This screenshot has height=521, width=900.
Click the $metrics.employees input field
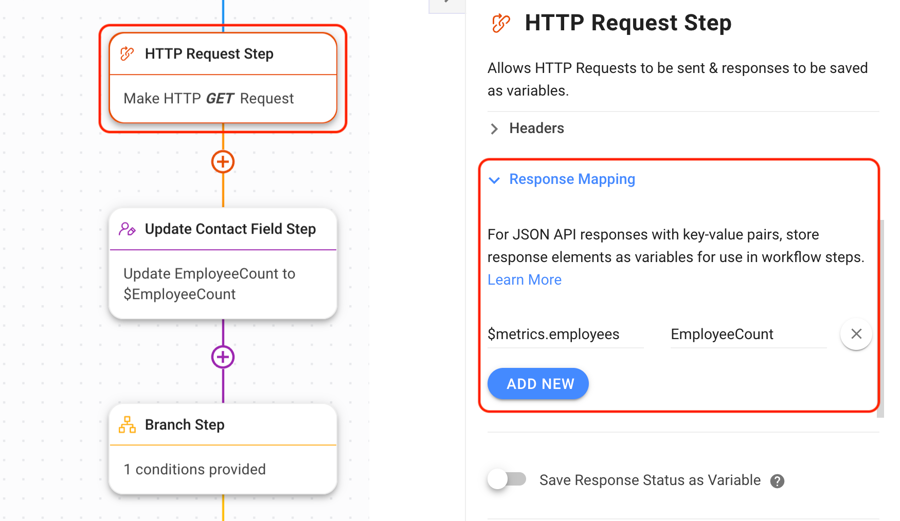pyautogui.click(x=565, y=335)
